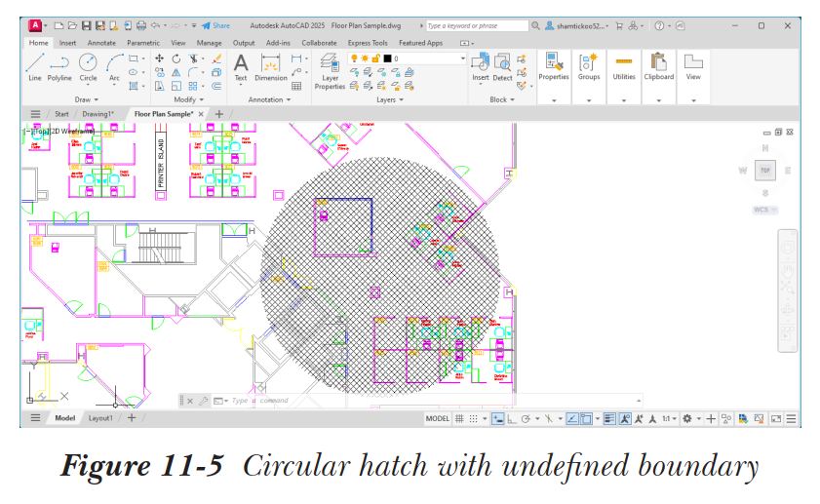This screenshot has height=504, width=820.
Task: Click the Scale tool icon
Action: [176, 86]
